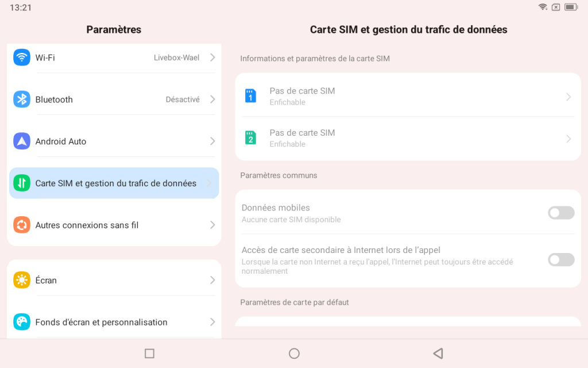588x368 pixels.
Task: Tap the battery indicator in the status bar
Action: click(x=571, y=7)
